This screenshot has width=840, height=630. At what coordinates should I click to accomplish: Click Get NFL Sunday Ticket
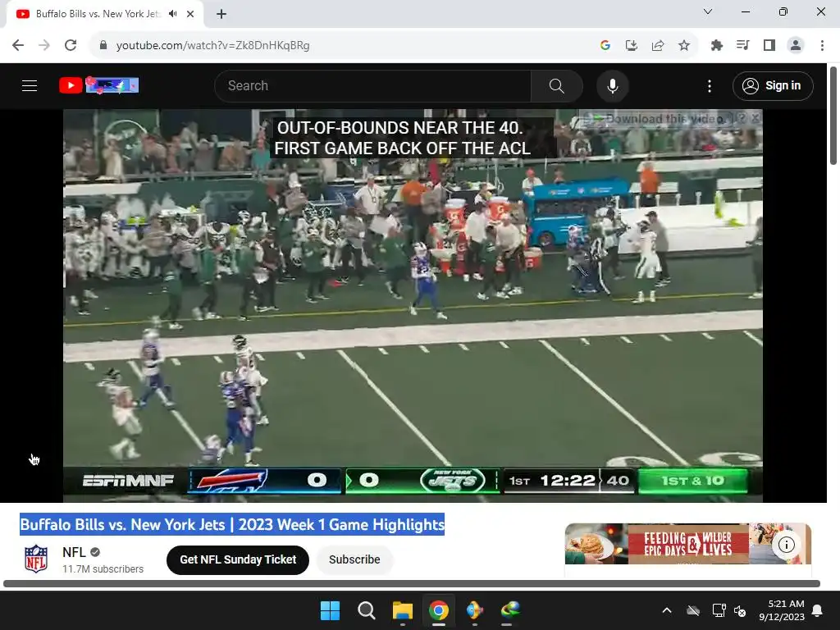pos(238,559)
